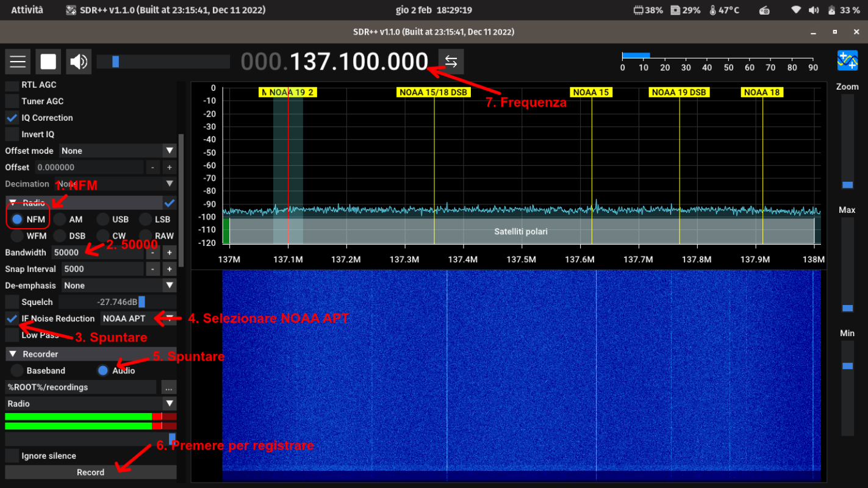Click the Wi-Fi icon in system tray
This screenshot has width=868, height=488.
click(795, 10)
